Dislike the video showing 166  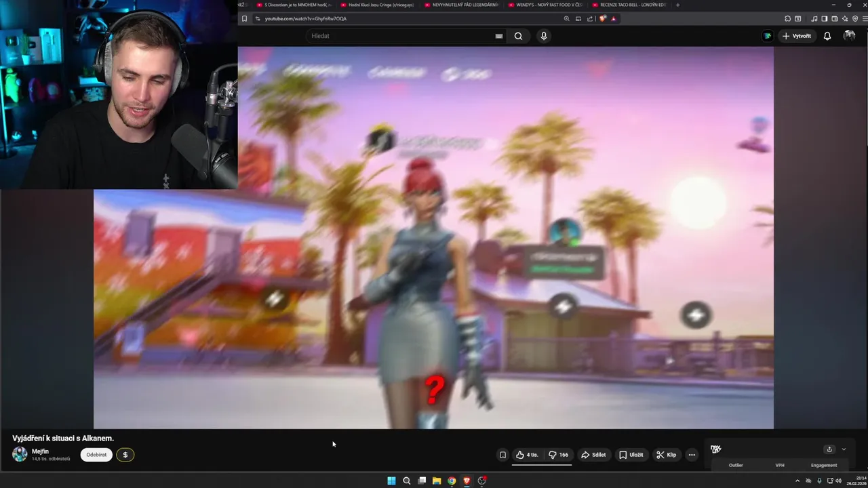pos(558,455)
